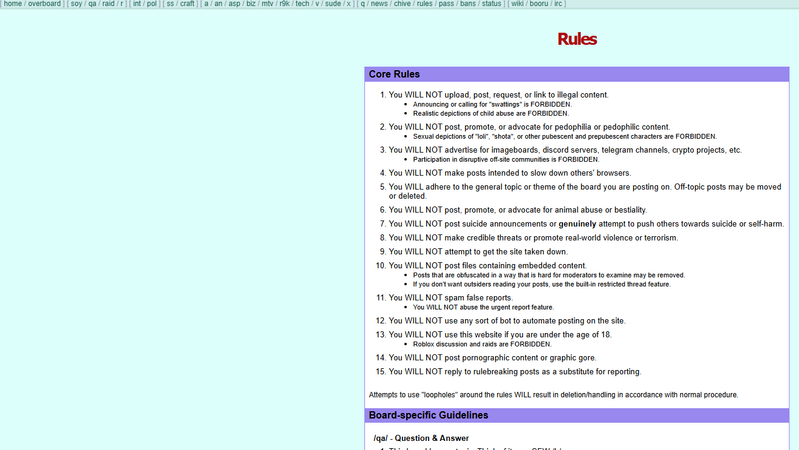Open the sude board link
This screenshot has height=450, width=799.
click(333, 4)
